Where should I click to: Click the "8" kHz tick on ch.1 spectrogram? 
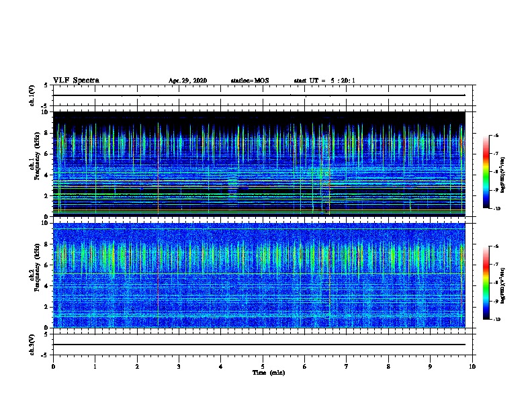(x=46, y=133)
